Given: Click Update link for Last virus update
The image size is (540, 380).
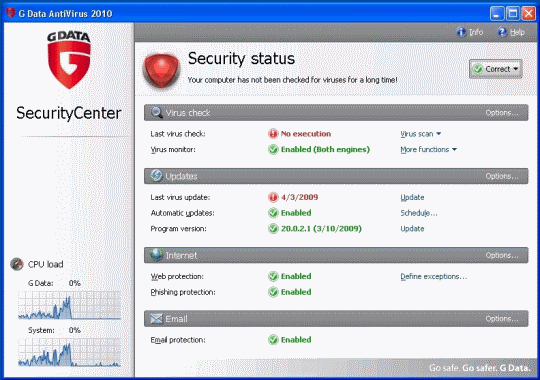Looking at the screenshot, I should 412,197.
